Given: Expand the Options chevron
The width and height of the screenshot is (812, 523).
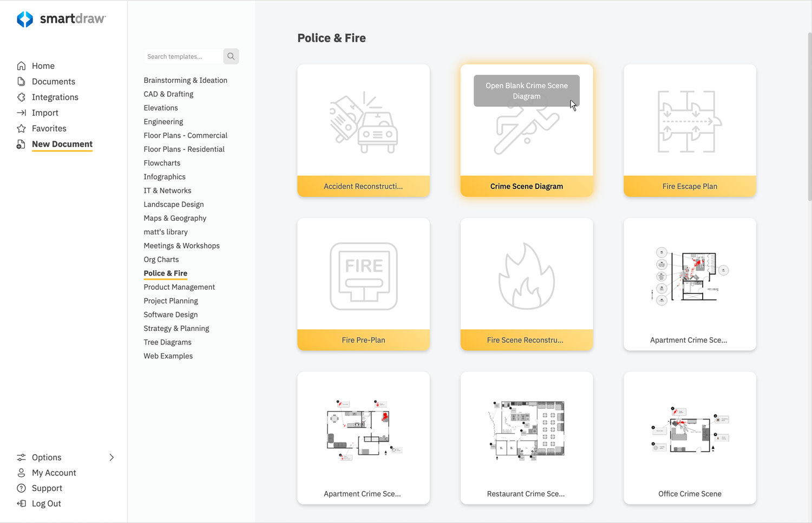Looking at the screenshot, I should click(112, 457).
